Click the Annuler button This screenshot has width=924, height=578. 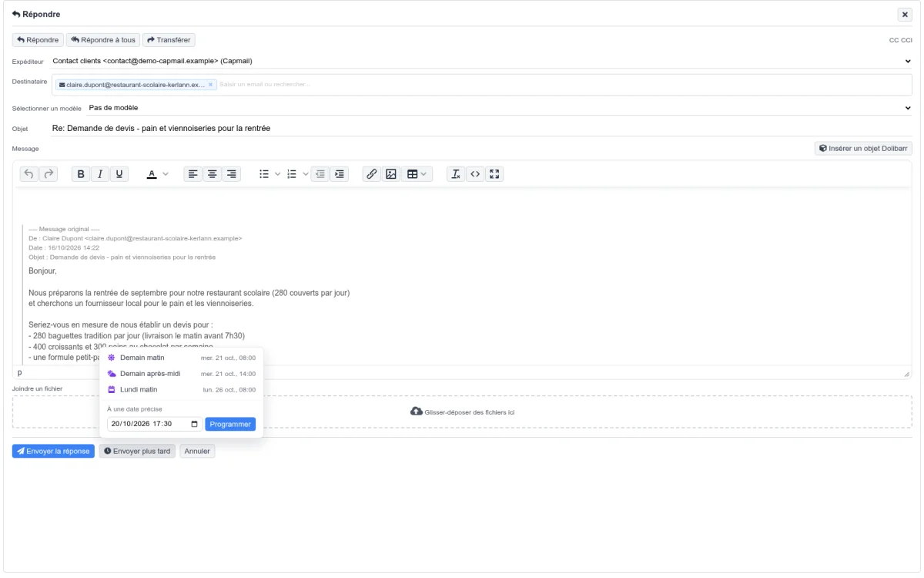[197, 451]
